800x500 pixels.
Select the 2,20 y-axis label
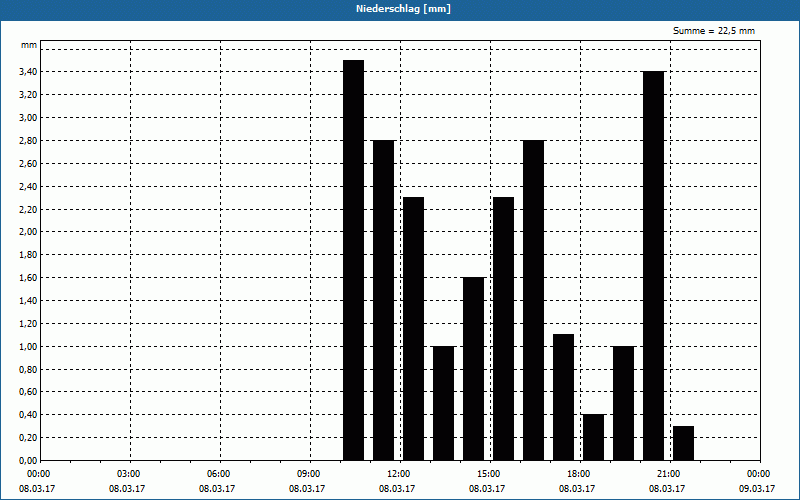point(28,210)
